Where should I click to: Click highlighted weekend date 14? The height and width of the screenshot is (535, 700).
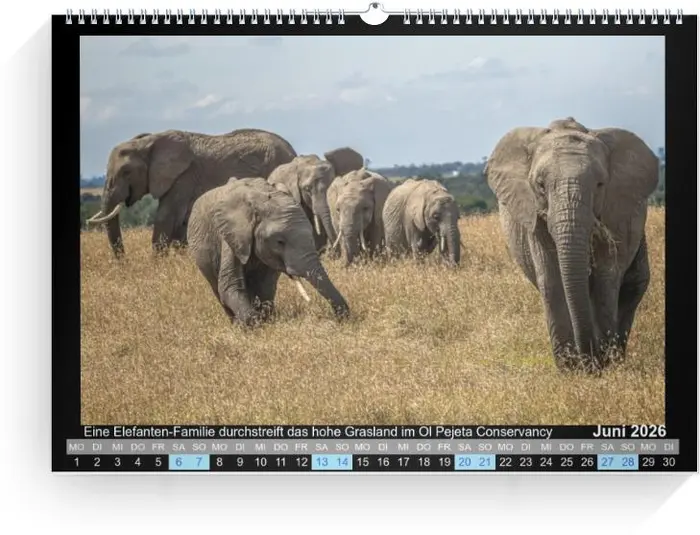pyautogui.click(x=342, y=462)
